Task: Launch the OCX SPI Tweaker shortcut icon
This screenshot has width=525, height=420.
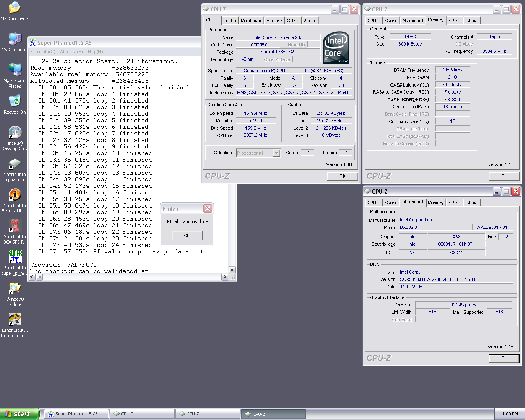Action: 15,232
